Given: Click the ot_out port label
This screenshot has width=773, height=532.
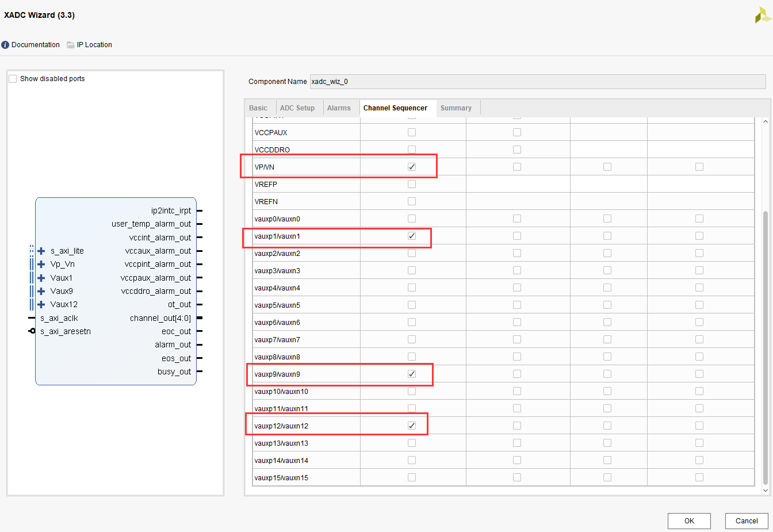Looking at the screenshot, I should click(179, 305).
